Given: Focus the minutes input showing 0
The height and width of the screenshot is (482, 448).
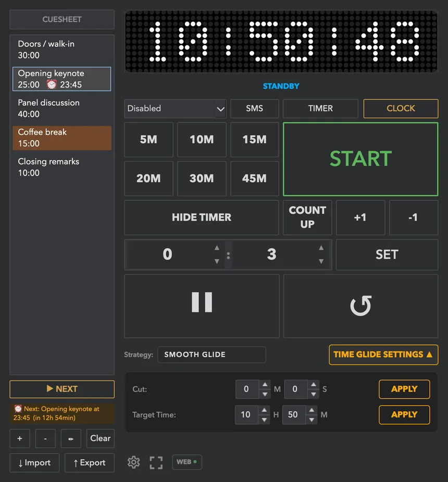Looking at the screenshot, I should tap(168, 255).
